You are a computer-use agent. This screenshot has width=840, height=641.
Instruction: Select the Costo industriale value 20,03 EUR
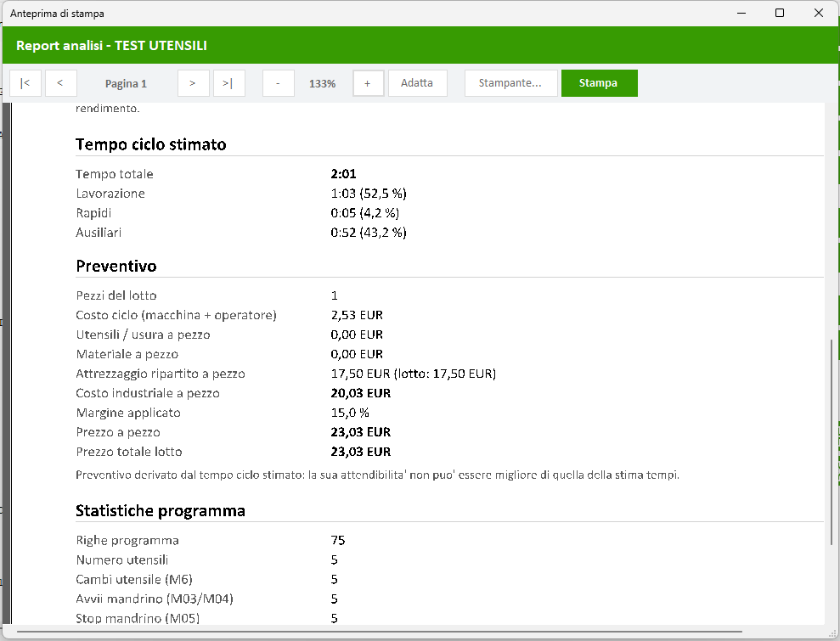[361, 393]
